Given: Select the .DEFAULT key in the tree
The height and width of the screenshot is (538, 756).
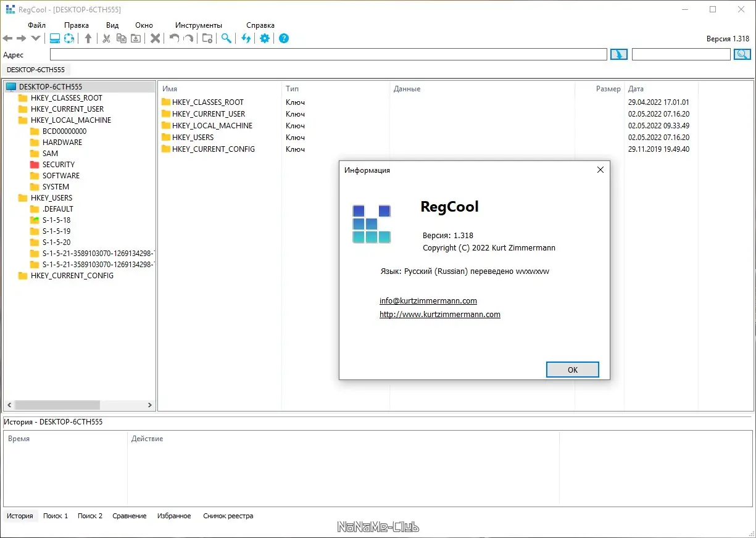Looking at the screenshot, I should point(58,209).
